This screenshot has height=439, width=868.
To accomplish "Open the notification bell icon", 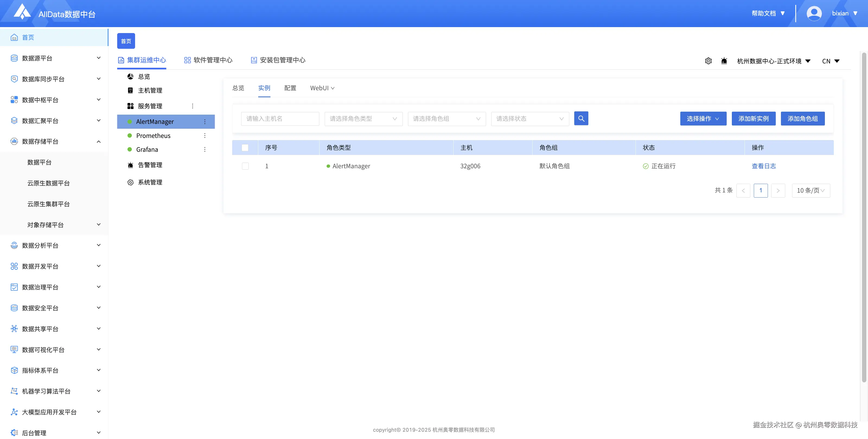I will (725, 61).
